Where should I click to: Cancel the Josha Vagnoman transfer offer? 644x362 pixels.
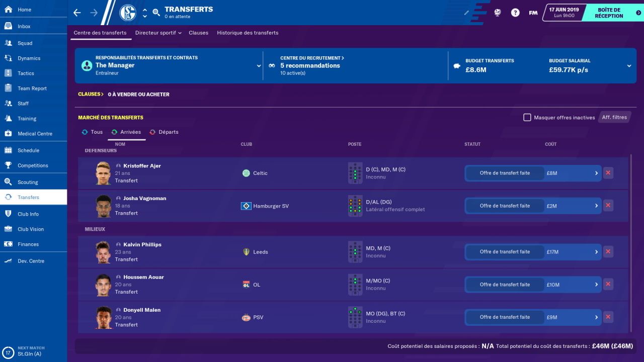coord(608,206)
